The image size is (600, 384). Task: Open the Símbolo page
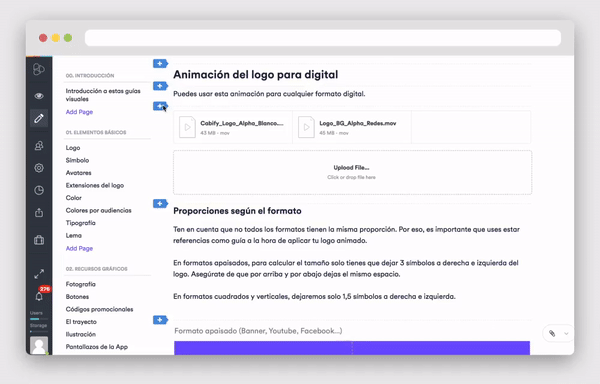pyautogui.click(x=77, y=160)
